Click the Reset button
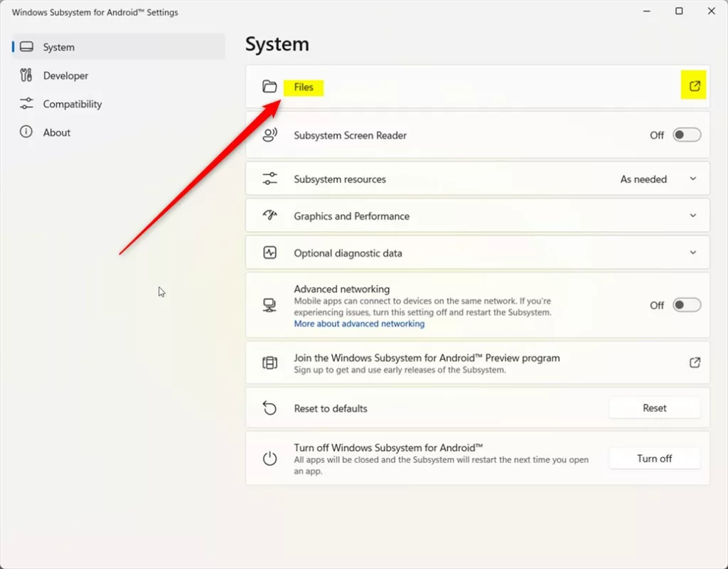This screenshot has height=569, width=728. point(654,408)
